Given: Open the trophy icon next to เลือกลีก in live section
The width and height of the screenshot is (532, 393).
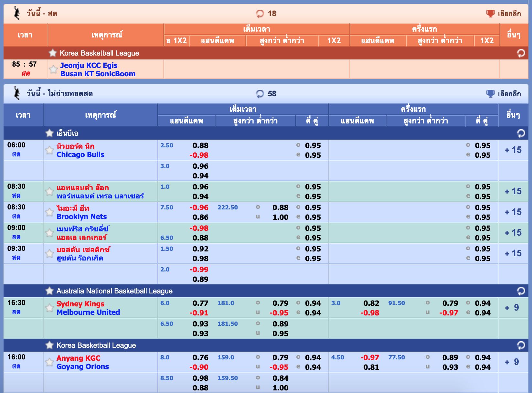Looking at the screenshot, I should tap(490, 14).
